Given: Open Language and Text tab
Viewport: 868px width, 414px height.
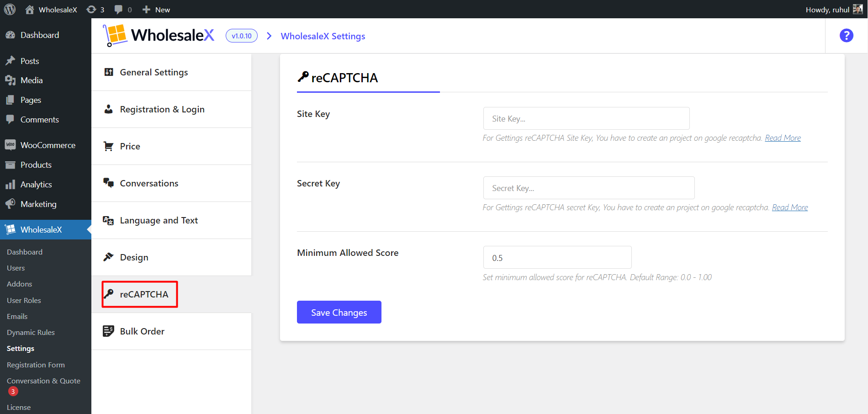Looking at the screenshot, I should pyautogui.click(x=171, y=220).
